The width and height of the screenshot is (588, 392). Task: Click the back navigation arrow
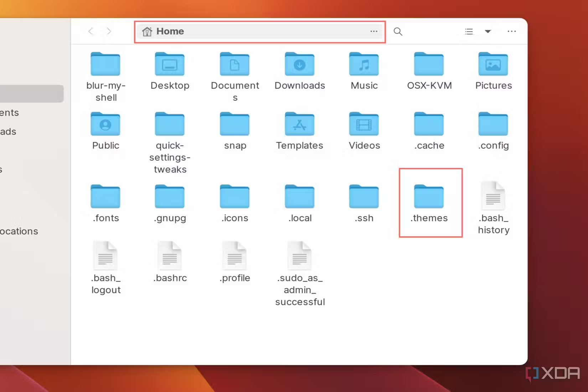[x=91, y=31]
